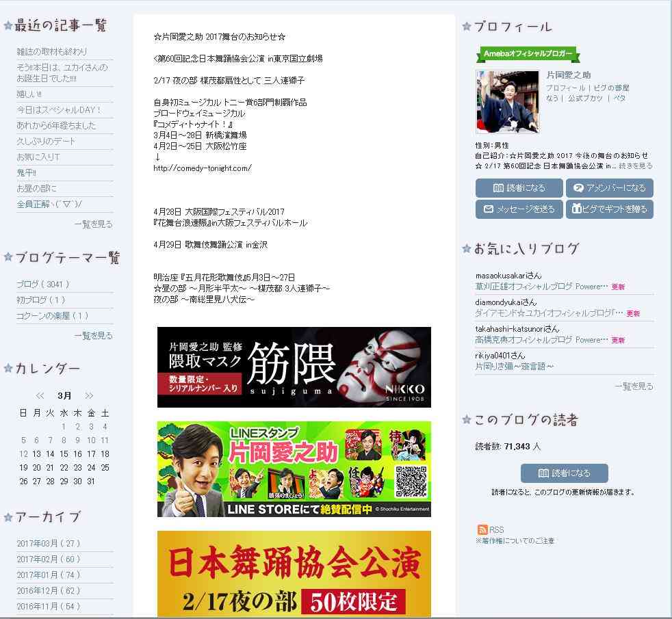Open the 筋隈 隈取マスク banner
Image resolution: width=672 pixels, height=619 pixels.
294,367
